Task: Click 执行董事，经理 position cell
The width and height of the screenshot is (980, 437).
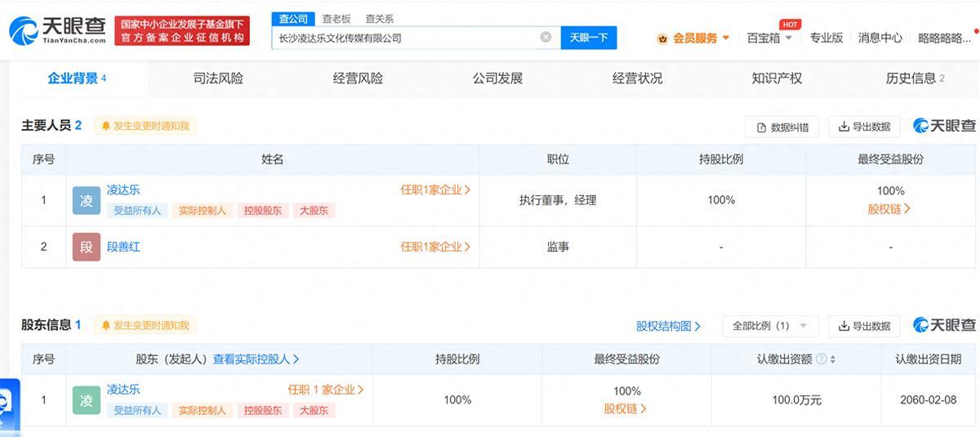Action: pos(558,200)
